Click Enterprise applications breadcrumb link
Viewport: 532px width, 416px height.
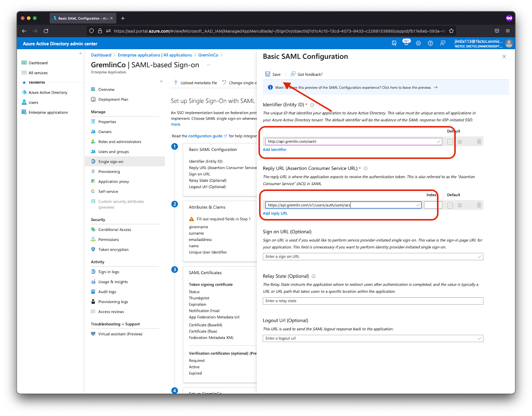click(155, 55)
